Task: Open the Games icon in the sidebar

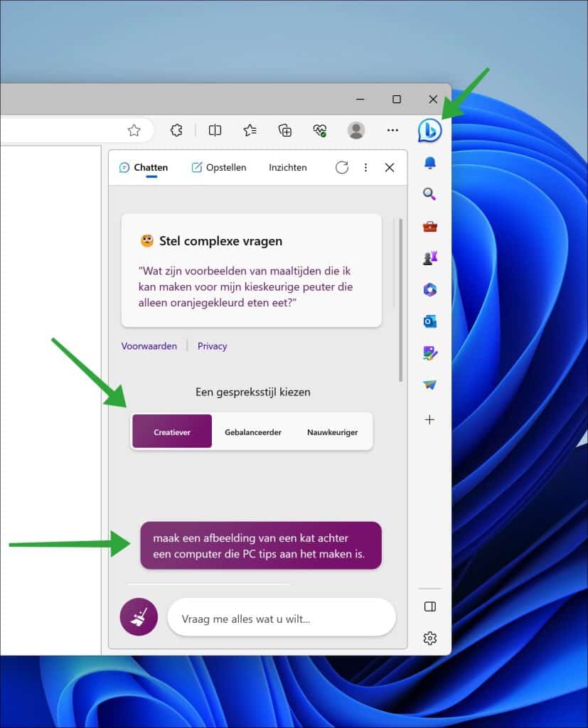Action: [429, 257]
